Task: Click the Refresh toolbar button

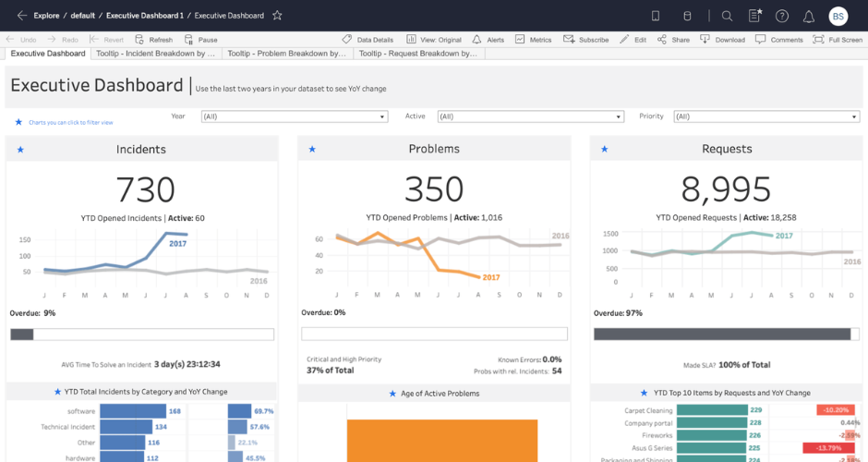Action: (154, 40)
